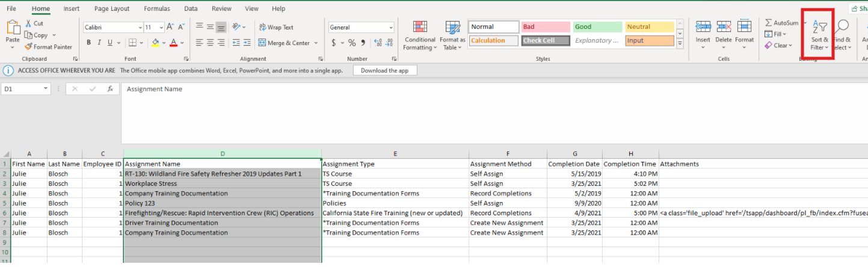
Task: Click the Name Box showing D1
Action: 26,89
